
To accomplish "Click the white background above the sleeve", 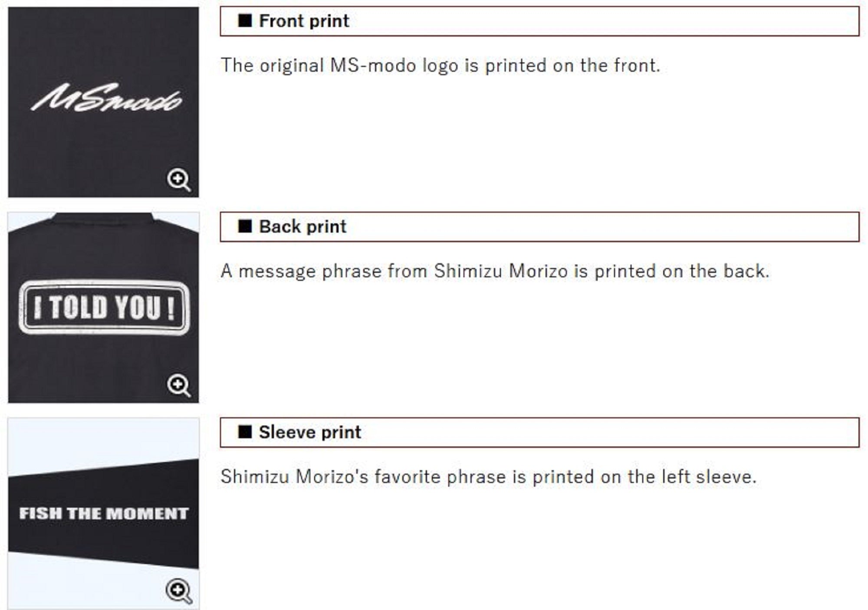I will click(103, 443).
